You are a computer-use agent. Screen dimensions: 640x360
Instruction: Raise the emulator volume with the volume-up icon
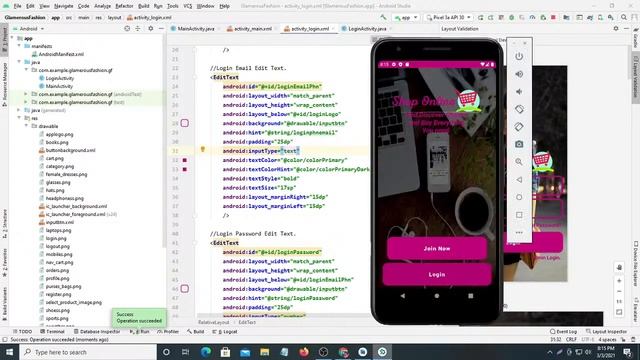click(x=519, y=74)
